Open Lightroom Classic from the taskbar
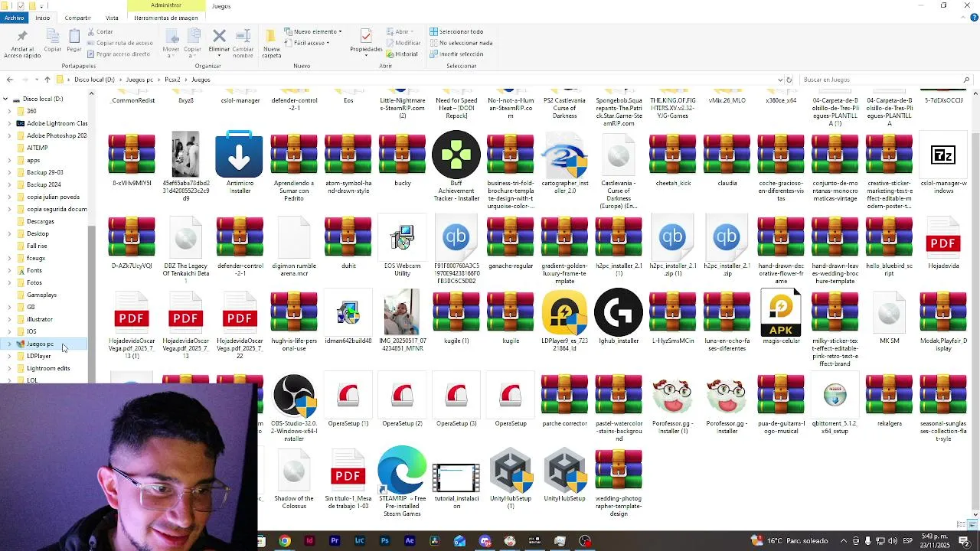Viewport: 980px width, 551px height. click(359, 541)
